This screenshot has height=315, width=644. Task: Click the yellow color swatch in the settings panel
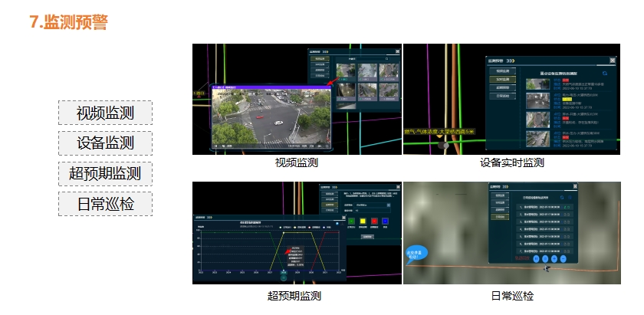[363, 221]
